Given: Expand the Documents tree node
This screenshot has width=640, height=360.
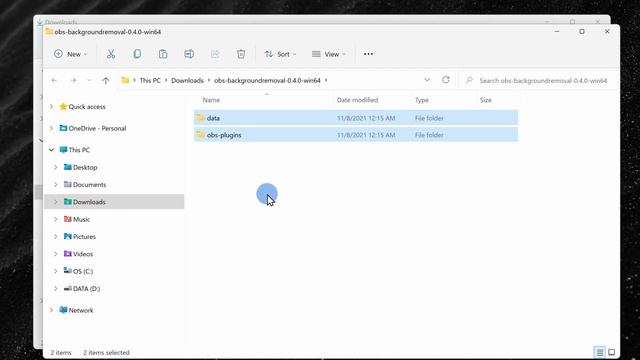Looking at the screenshot, I should pos(56,184).
